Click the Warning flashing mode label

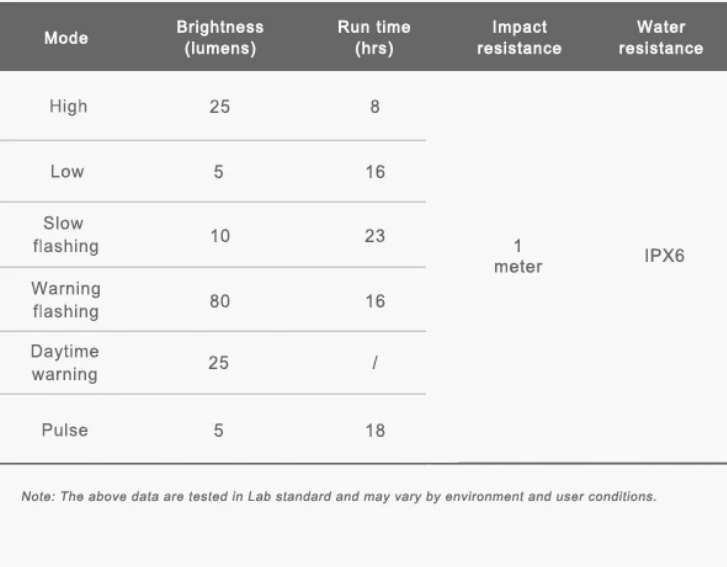(68, 300)
